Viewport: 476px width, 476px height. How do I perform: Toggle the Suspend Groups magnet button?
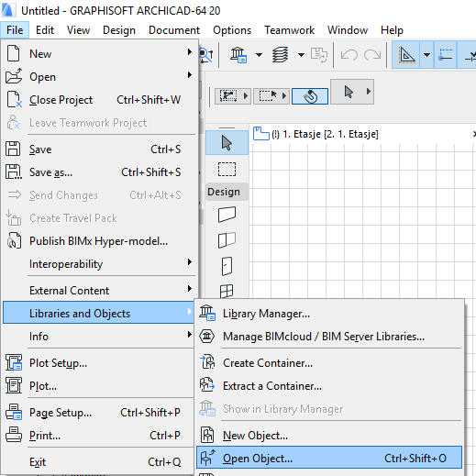coord(310,96)
